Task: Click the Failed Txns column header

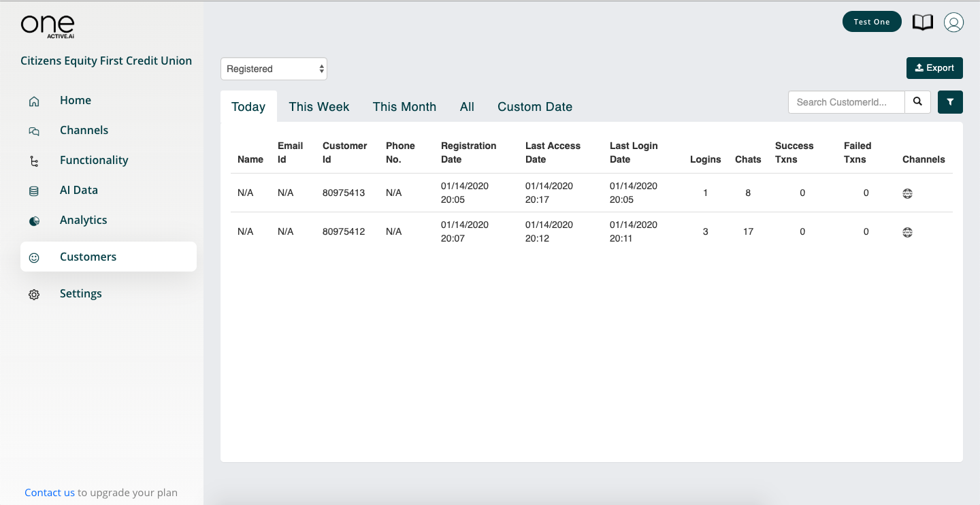Action: pos(857,152)
